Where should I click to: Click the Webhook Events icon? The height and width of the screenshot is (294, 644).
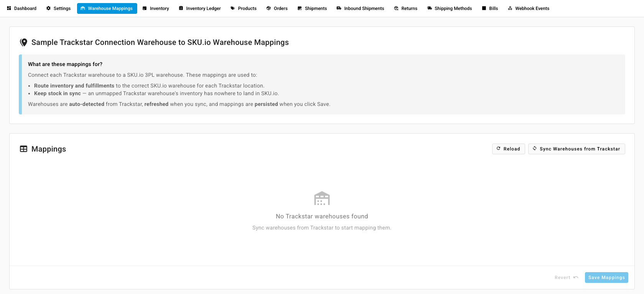tap(510, 8)
